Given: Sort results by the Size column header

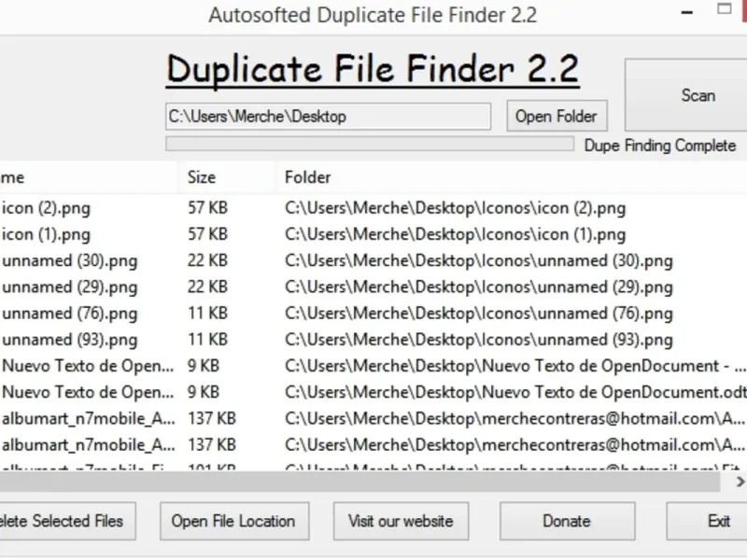Looking at the screenshot, I should [202, 177].
